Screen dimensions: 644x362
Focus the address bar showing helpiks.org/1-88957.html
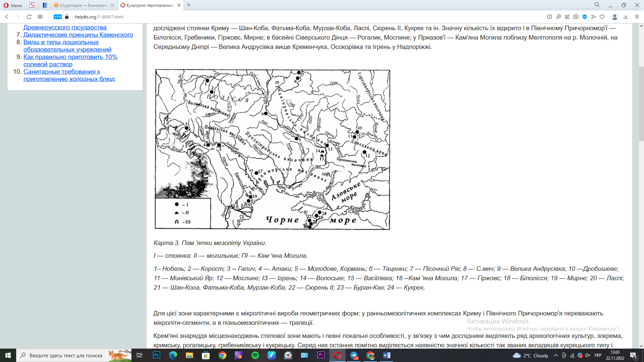[x=99, y=17]
